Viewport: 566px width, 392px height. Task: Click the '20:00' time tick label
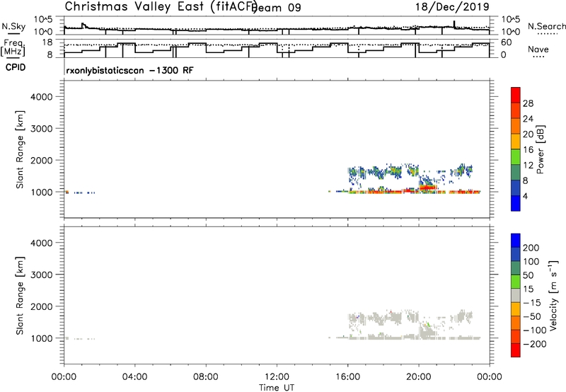coord(419,377)
